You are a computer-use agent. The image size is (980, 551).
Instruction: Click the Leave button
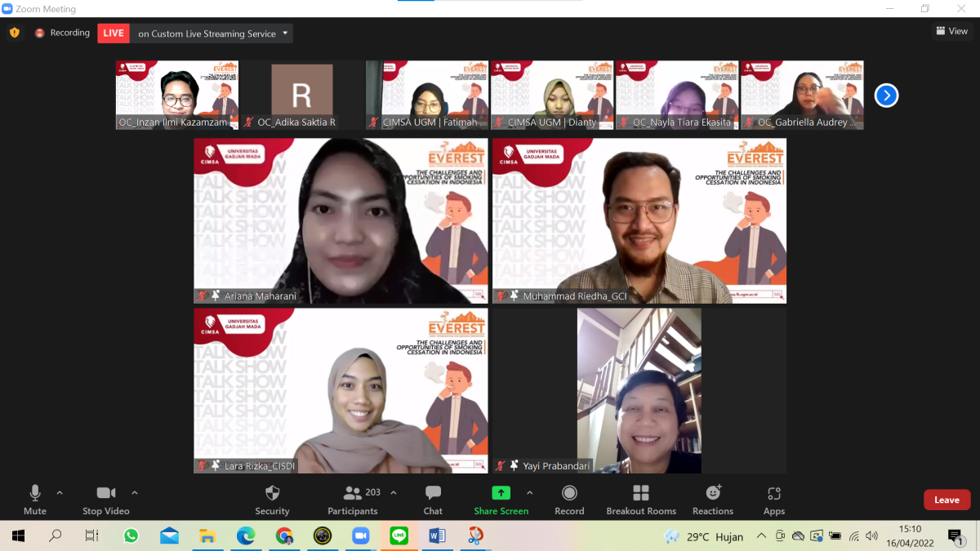click(x=947, y=499)
